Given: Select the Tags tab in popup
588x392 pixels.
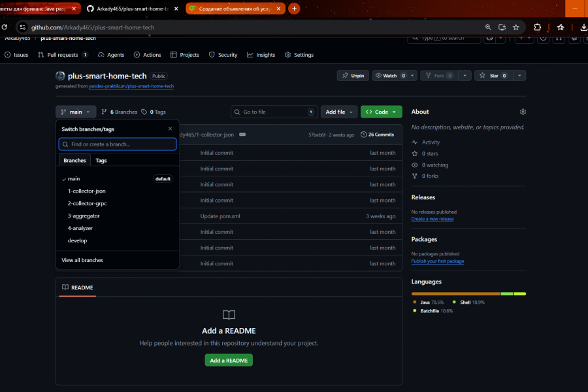Looking at the screenshot, I should (101, 160).
